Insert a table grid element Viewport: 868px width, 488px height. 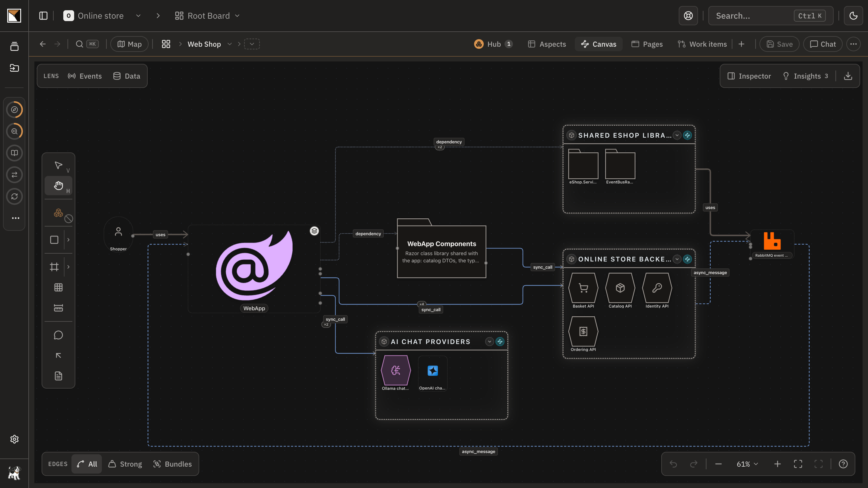[58, 287]
